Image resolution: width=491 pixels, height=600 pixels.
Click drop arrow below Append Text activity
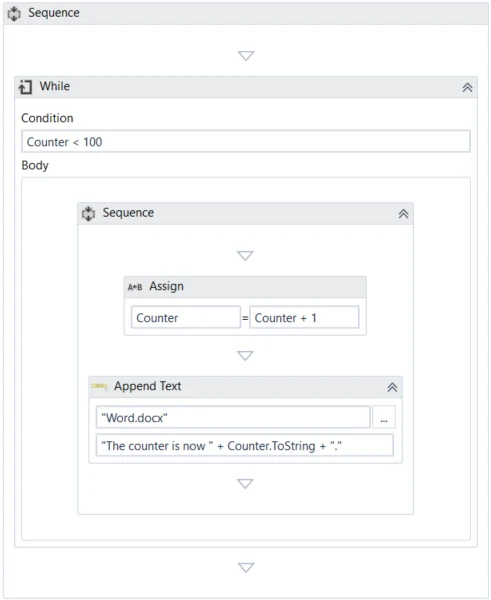[245, 484]
